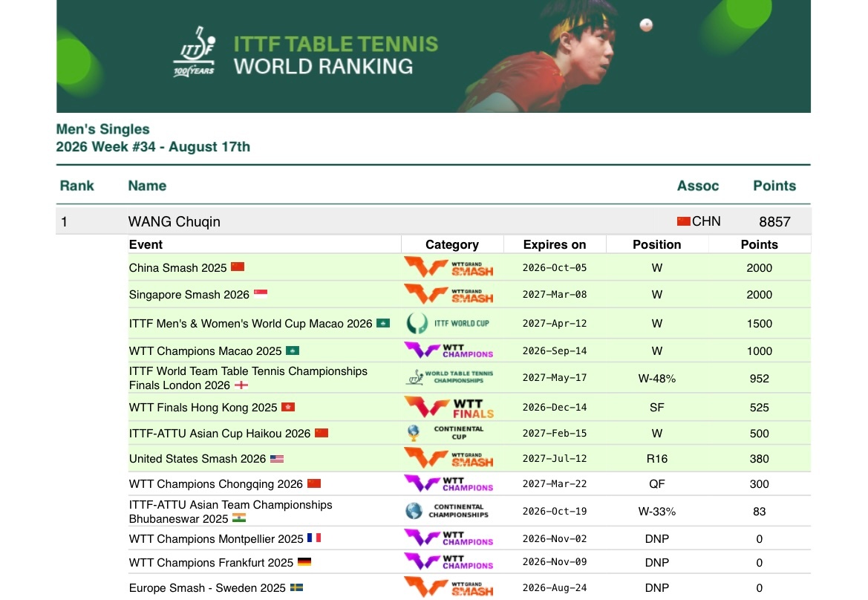This screenshot has width=868, height=600.
Task: Click the expiry date 2026-Aug-24
Action: point(554,588)
